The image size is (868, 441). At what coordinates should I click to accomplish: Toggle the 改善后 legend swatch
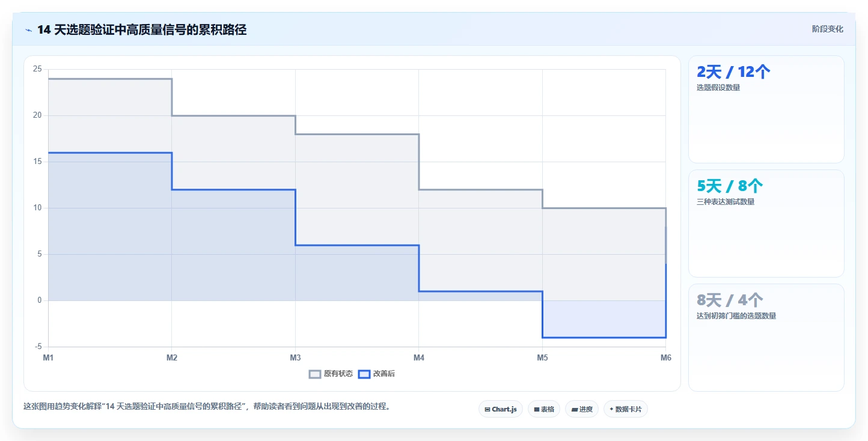[364, 374]
